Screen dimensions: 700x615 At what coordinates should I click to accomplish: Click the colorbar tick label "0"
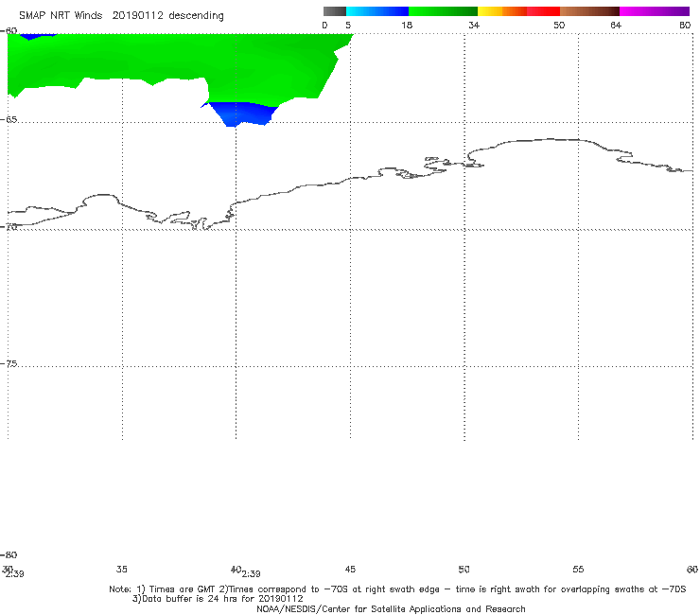(324, 25)
